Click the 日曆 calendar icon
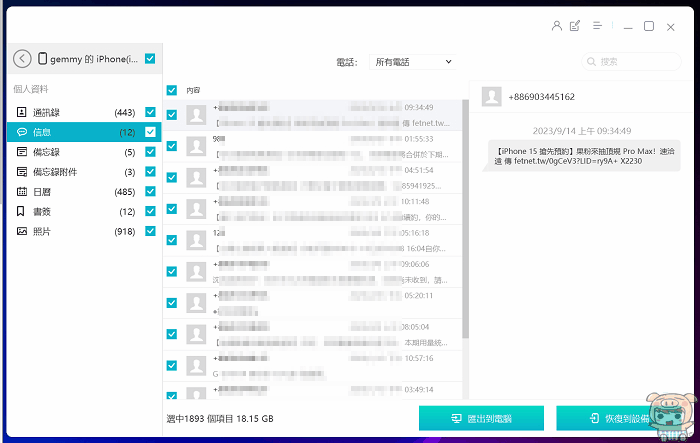Screen dimensions: 700x443 [21, 192]
